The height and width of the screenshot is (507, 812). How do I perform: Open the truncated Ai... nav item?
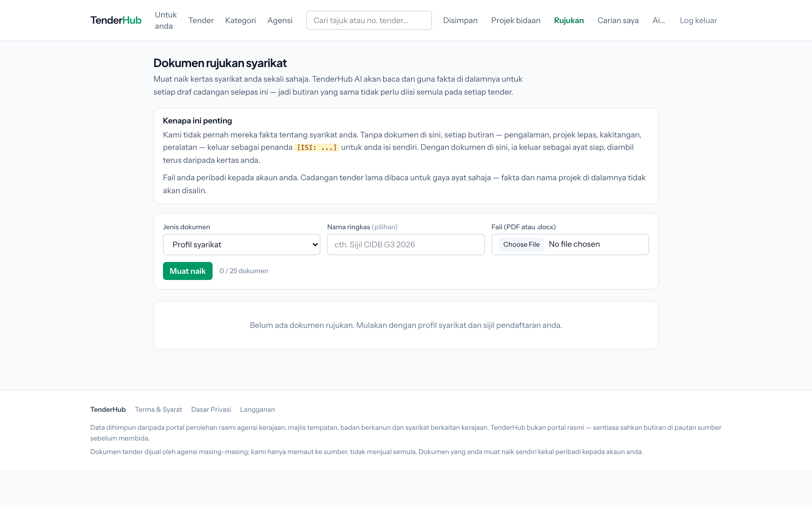coord(659,20)
